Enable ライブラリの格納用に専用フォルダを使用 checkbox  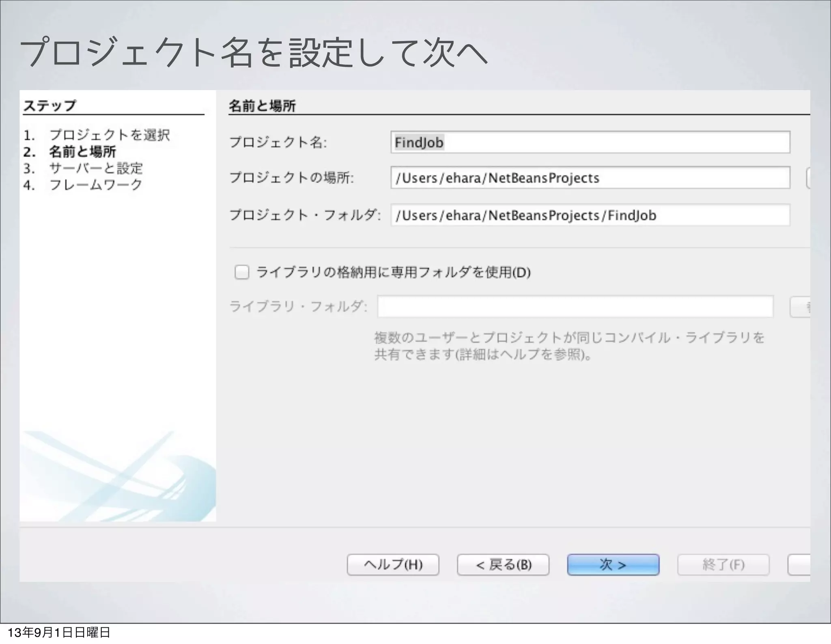pyautogui.click(x=242, y=272)
